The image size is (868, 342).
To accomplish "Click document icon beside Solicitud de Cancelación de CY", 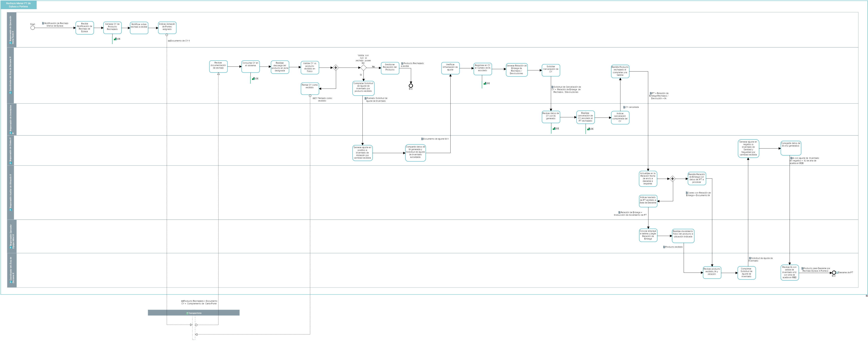I will [553, 87].
